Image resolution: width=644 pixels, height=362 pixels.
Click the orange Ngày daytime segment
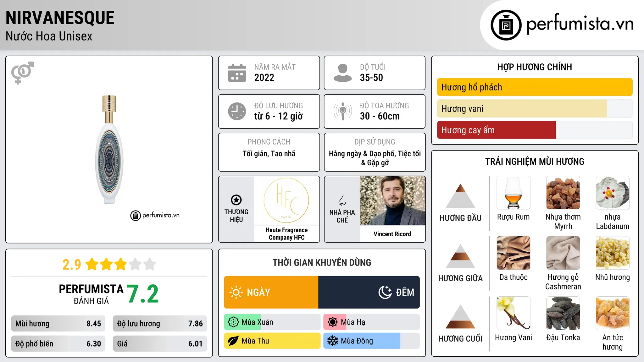271,292
